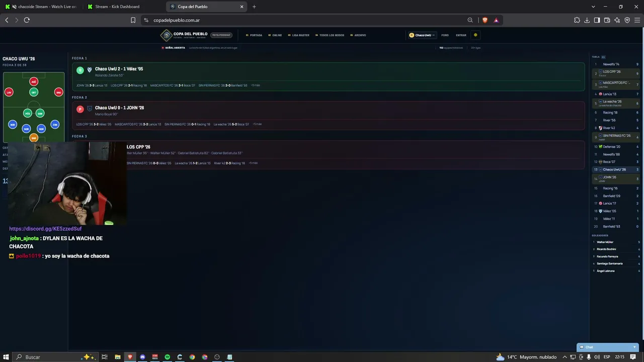Click the room code badge beside the logo
The height and width of the screenshot is (362, 644).
click(221, 35)
